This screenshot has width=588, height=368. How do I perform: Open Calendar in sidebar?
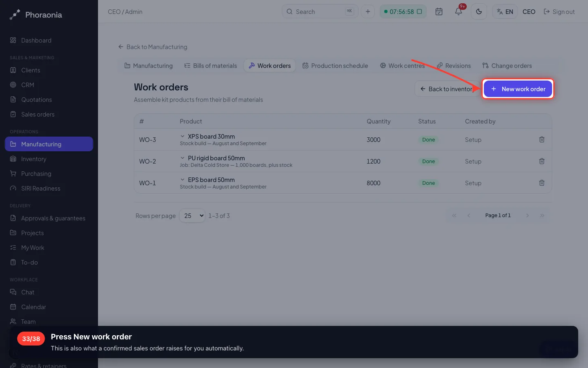[x=49, y=307]
